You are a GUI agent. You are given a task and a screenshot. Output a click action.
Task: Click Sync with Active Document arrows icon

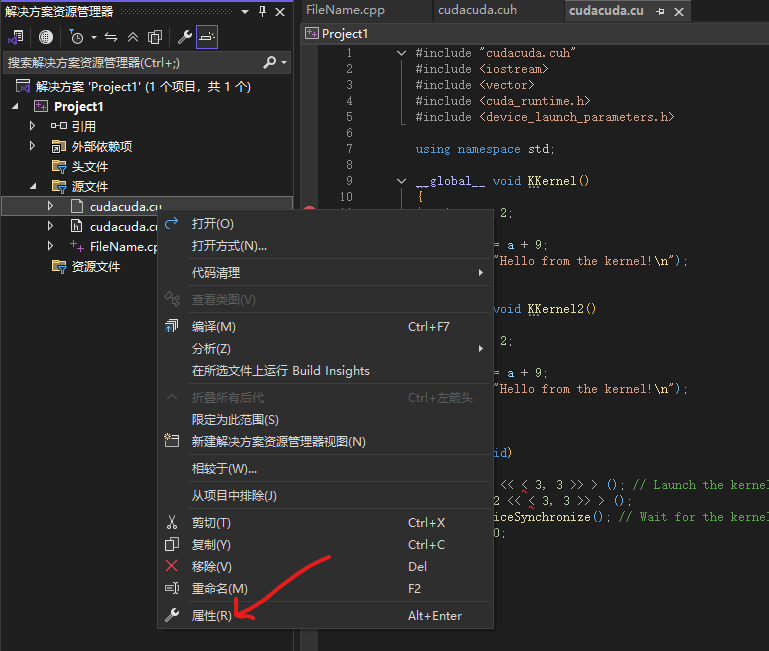pos(111,37)
